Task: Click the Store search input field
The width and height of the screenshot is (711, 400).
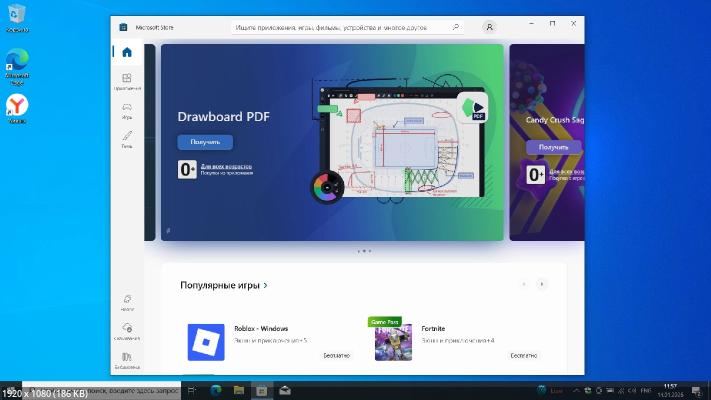Action: click(x=350, y=27)
